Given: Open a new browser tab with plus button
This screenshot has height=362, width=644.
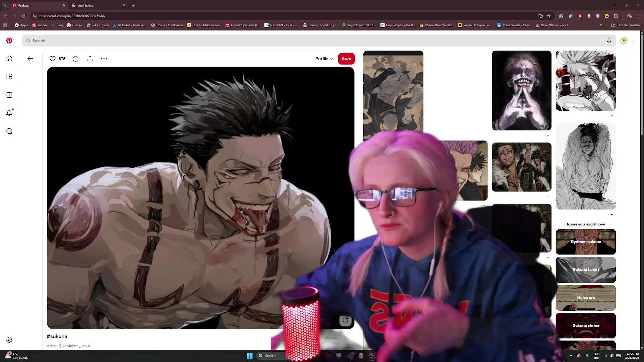Looking at the screenshot, I should [x=133, y=5].
